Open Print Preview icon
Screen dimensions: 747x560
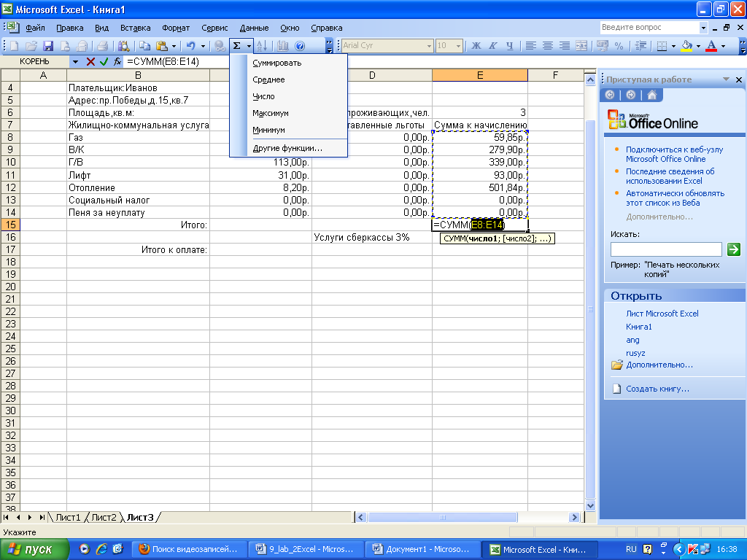[124, 46]
